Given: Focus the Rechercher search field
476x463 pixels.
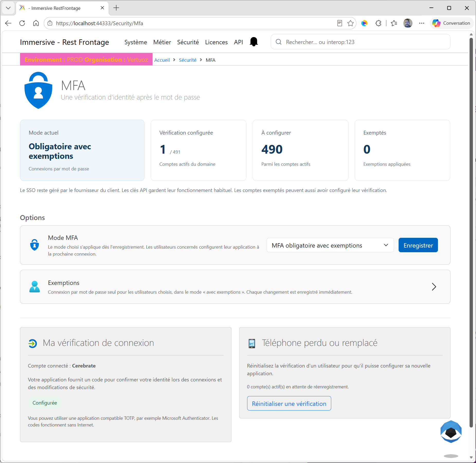Looking at the screenshot, I should [x=361, y=42].
